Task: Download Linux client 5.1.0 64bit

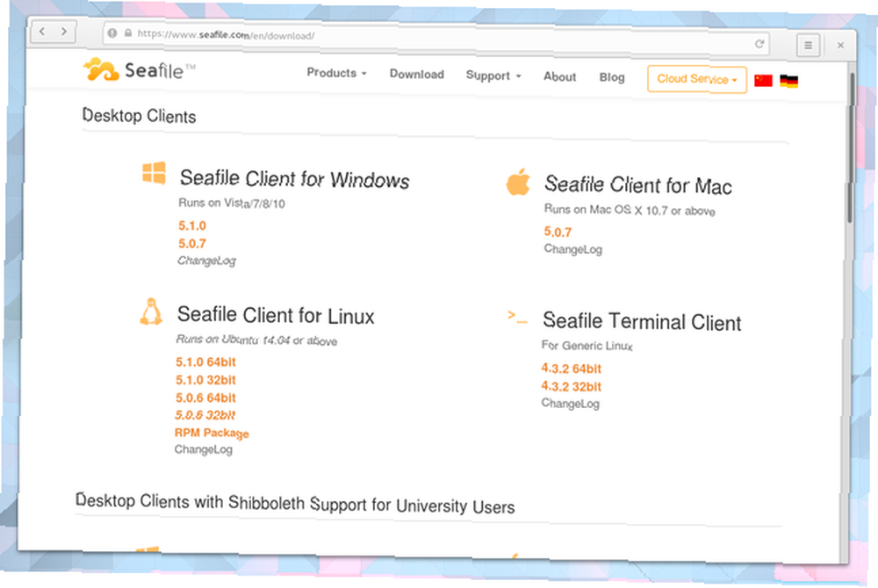Action: click(205, 362)
